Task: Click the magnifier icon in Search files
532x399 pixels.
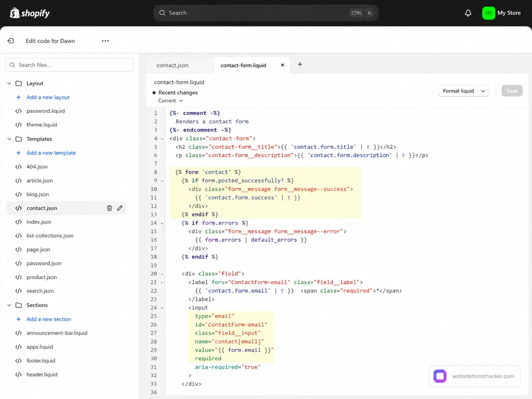Action: click(x=12, y=65)
